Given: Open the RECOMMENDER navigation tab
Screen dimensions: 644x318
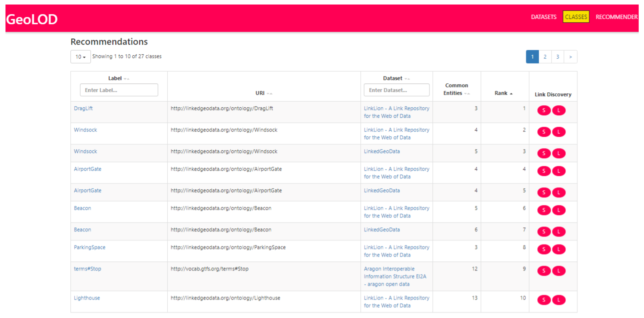Looking at the screenshot, I should pos(616,17).
